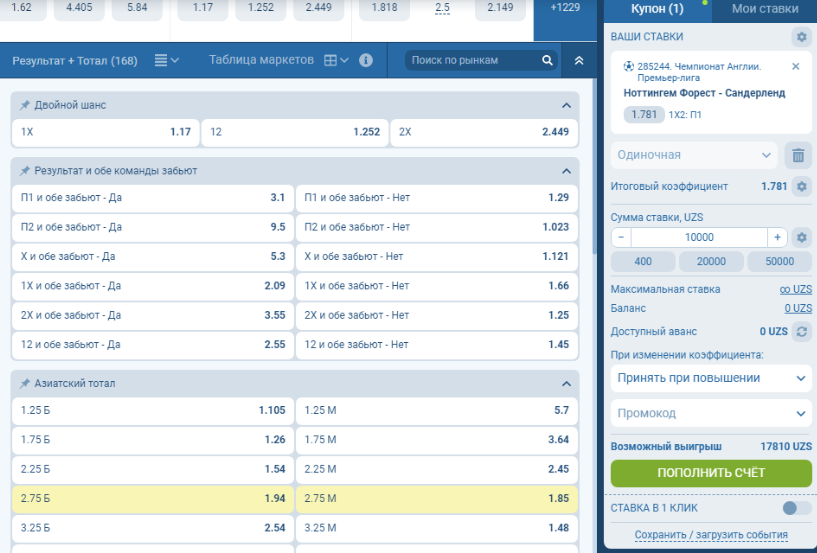Click the gear icon beside stake amount
This screenshot has width=817, height=553.
click(800, 238)
